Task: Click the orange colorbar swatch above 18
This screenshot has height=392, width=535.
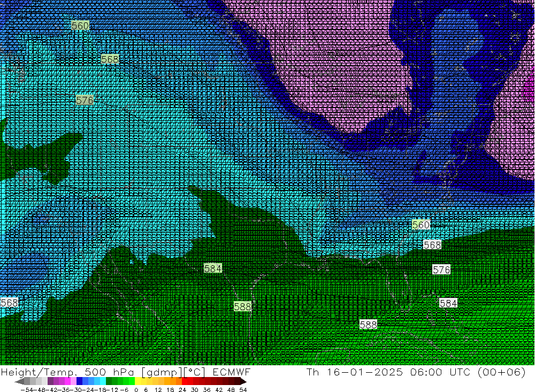Action: click(173, 381)
